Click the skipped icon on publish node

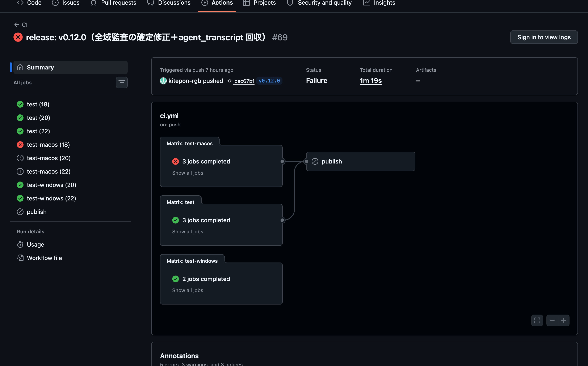(x=315, y=161)
